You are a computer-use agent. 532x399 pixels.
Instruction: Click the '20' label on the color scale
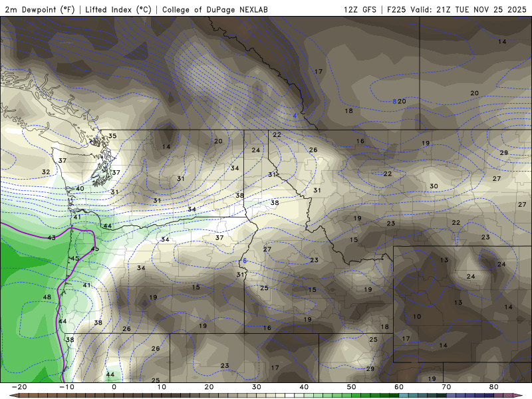209,387
